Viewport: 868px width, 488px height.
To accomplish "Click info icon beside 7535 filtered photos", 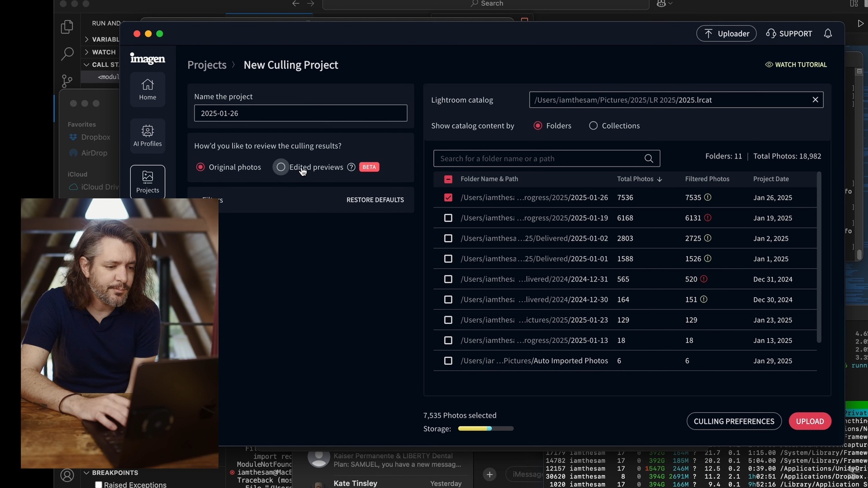I will pyautogui.click(x=708, y=198).
